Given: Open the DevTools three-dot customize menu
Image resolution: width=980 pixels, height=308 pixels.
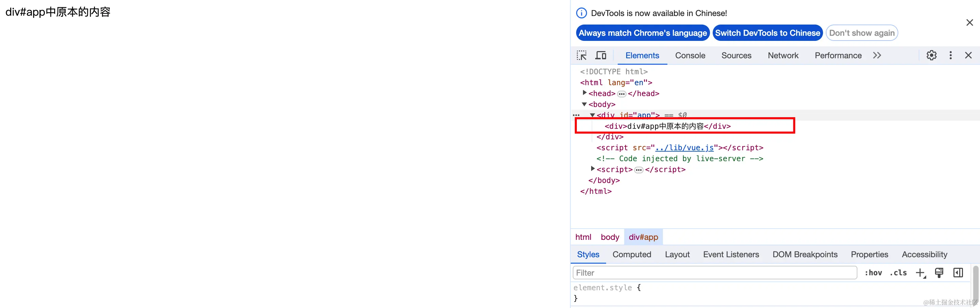Looking at the screenshot, I should coord(951,56).
